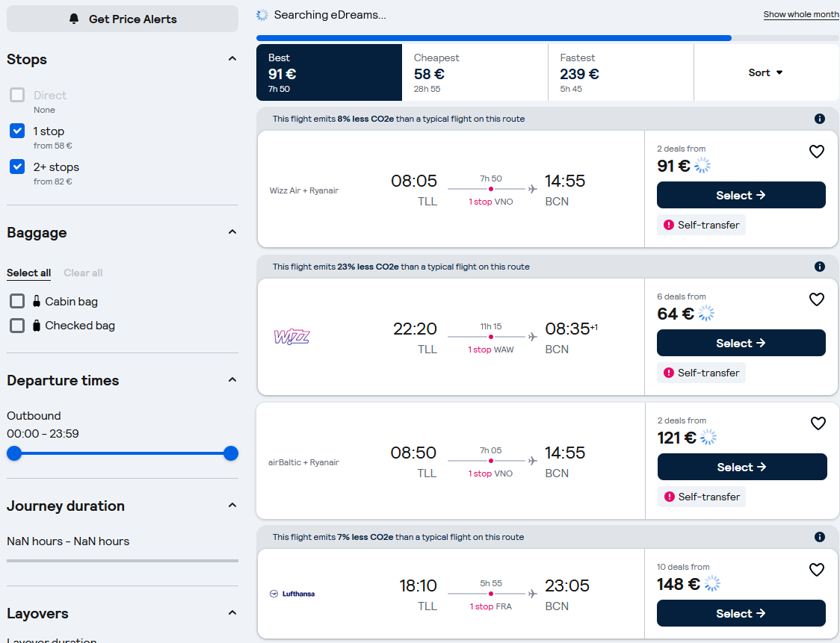This screenshot has width=840, height=643.
Task: Uncheck the 1 stop filter
Action: 17,131
